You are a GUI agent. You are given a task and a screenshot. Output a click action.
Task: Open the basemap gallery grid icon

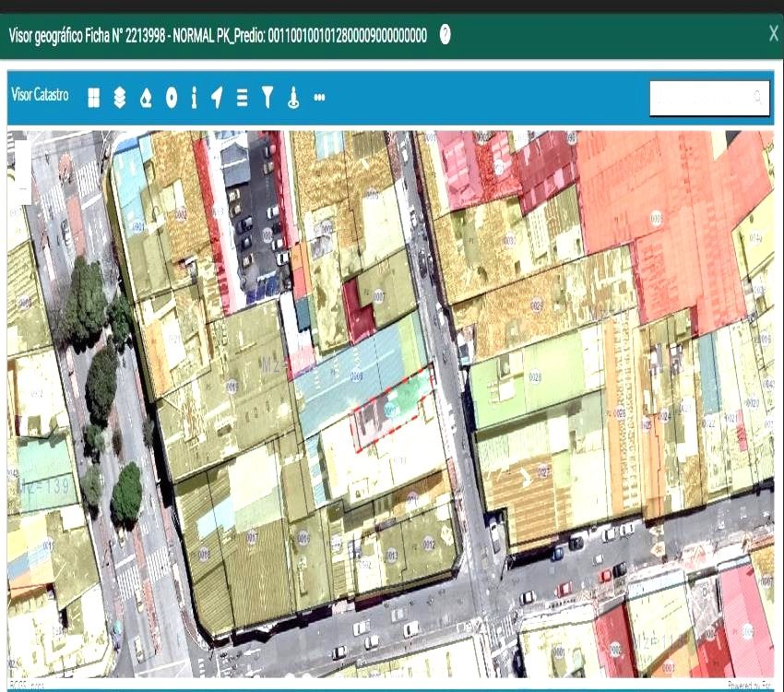click(94, 98)
